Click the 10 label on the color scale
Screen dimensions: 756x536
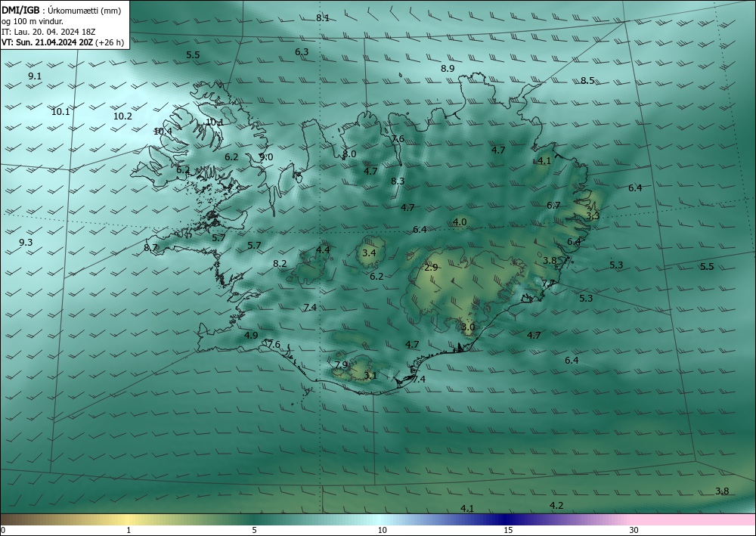(383, 531)
